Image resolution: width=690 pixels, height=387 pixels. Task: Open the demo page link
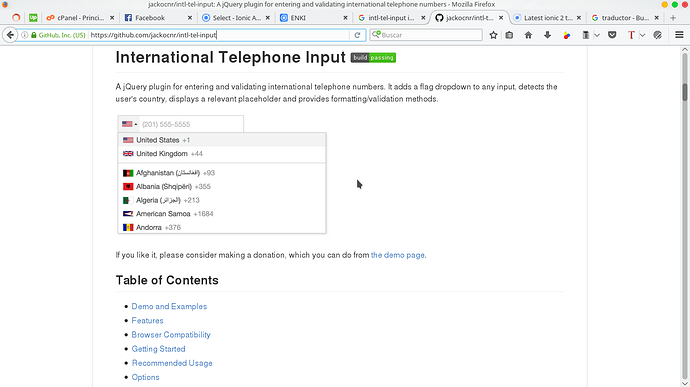(x=398, y=255)
